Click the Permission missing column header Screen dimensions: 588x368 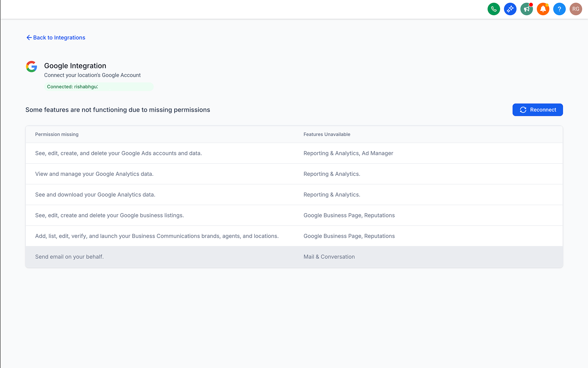[57, 134]
